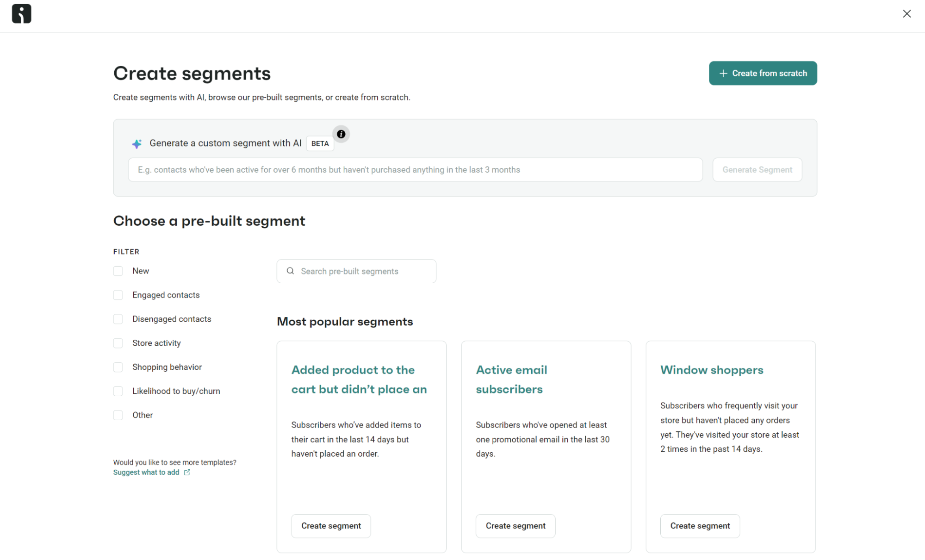Click plus icon in Create from scratch
925x560 pixels.
click(x=723, y=74)
